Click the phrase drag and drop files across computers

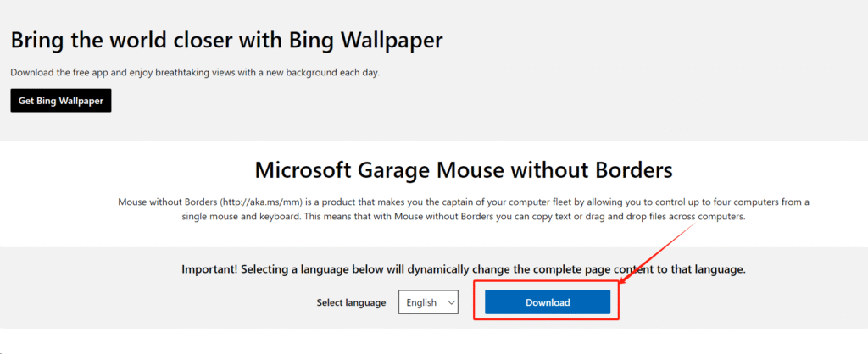(x=660, y=217)
